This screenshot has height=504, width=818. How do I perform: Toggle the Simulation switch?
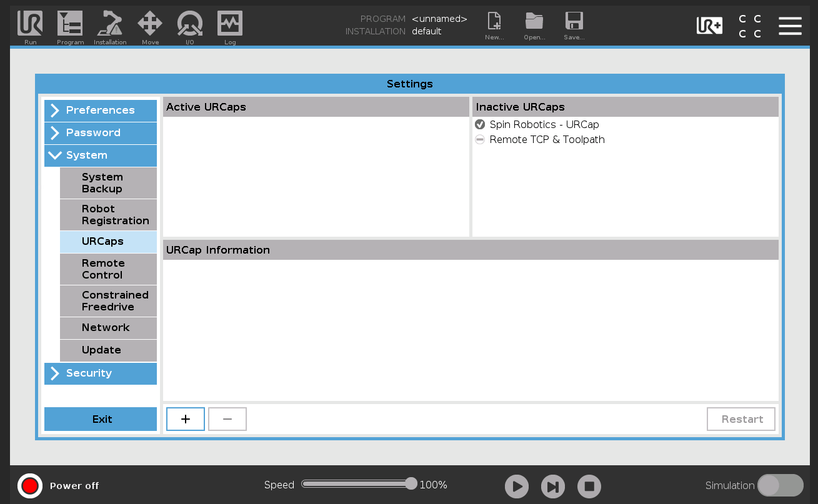click(780, 485)
